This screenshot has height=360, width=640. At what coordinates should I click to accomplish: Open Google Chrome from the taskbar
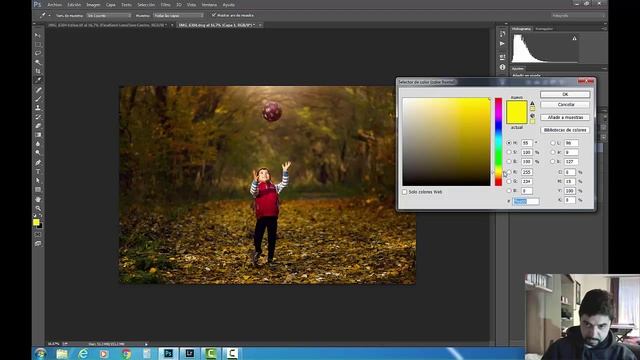tap(126, 353)
